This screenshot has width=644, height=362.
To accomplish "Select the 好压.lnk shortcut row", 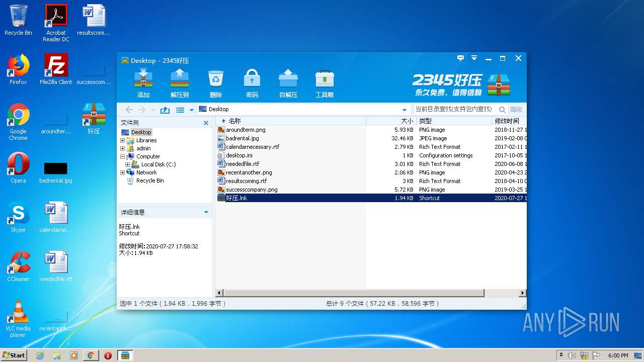I will point(371,198).
